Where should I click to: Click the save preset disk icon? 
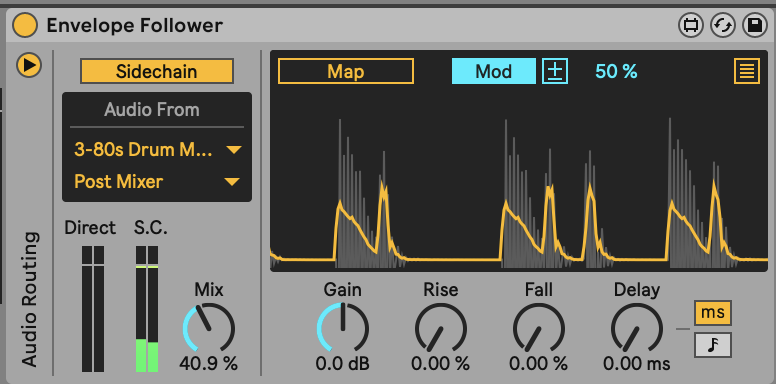pos(755,25)
